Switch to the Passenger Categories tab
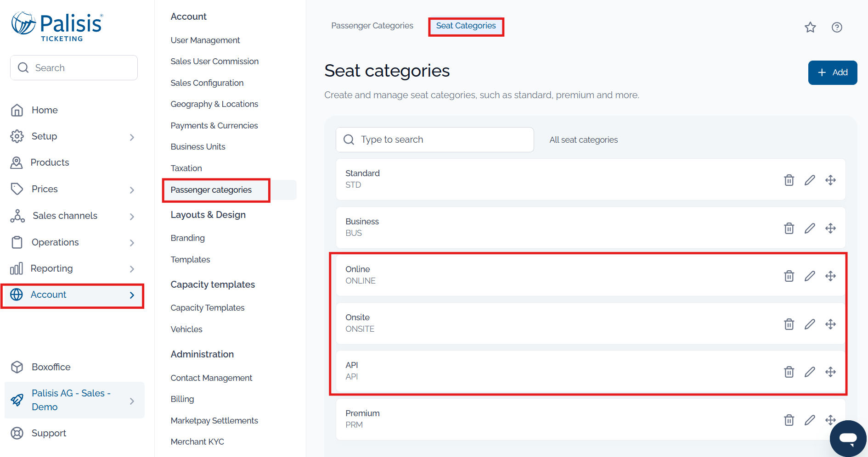 point(372,26)
